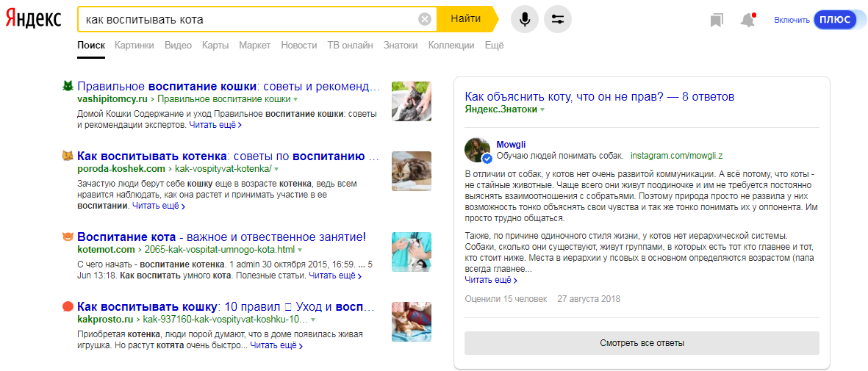Click the kotemot.com favicon
868x371 pixels.
pyautogui.click(x=68, y=237)
